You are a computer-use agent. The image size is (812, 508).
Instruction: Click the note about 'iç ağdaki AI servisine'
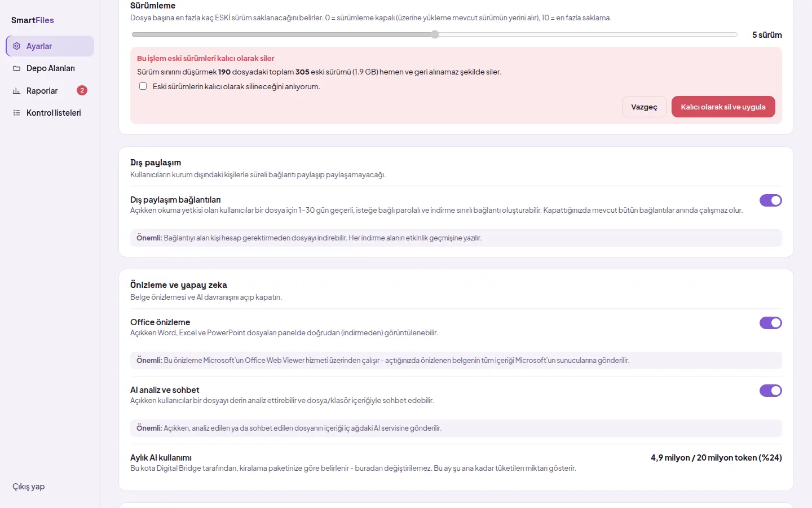pyautogui.click(x=456, y=428)
